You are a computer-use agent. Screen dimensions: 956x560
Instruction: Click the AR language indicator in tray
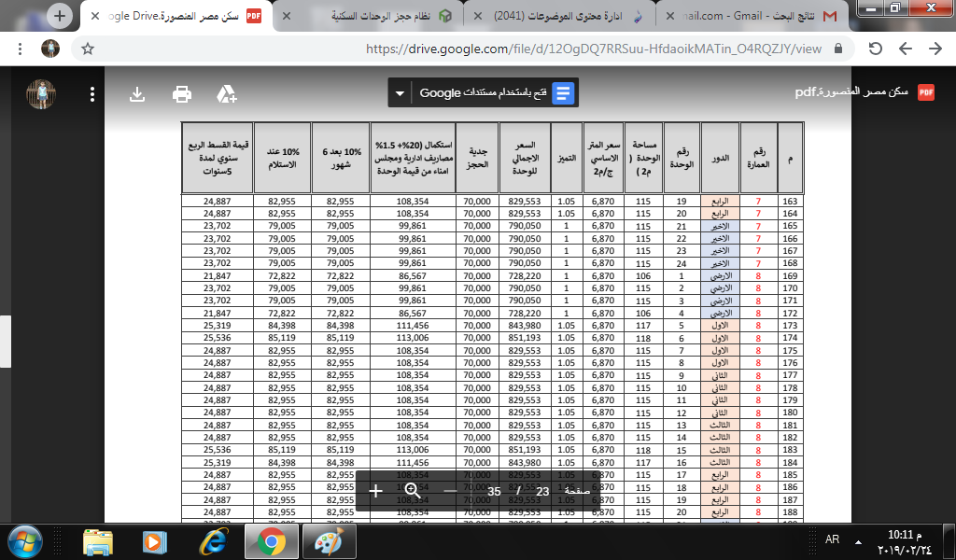coord(833,541)
